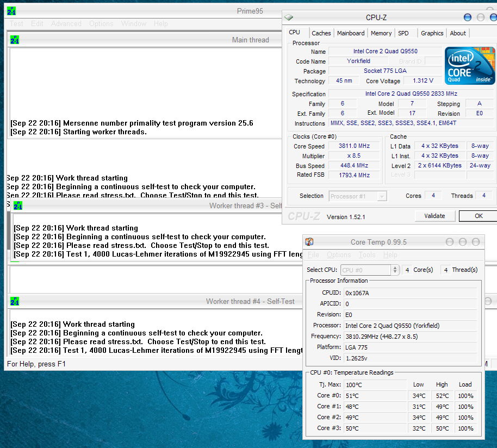Viewport: 497px width, 448px height.
Task: Open Prime95's Help menu
Action: click(161, 24)
